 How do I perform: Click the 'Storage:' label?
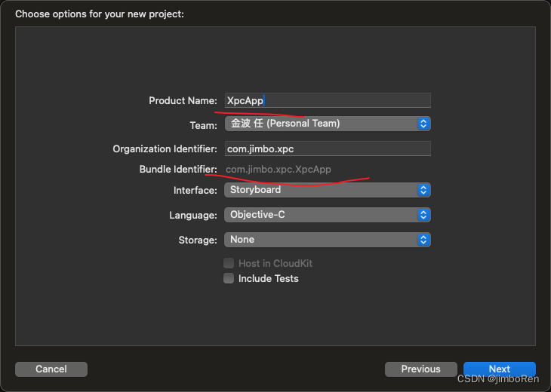coord(198,240)
